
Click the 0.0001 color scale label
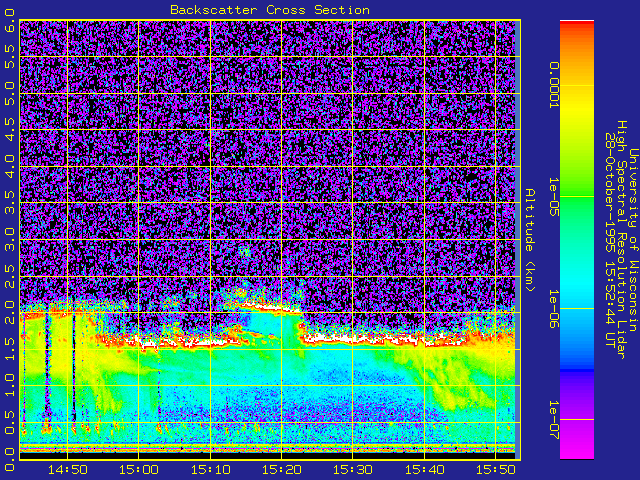553,85
